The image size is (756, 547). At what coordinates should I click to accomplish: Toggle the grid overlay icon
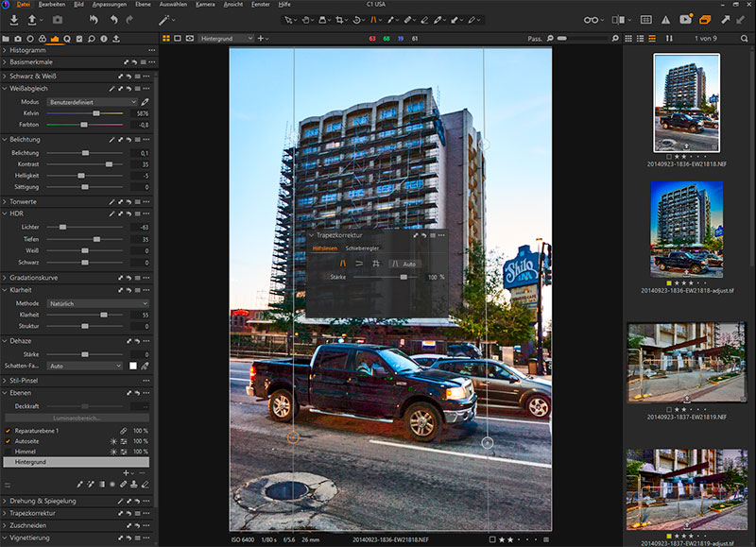(x=646, y=20)
